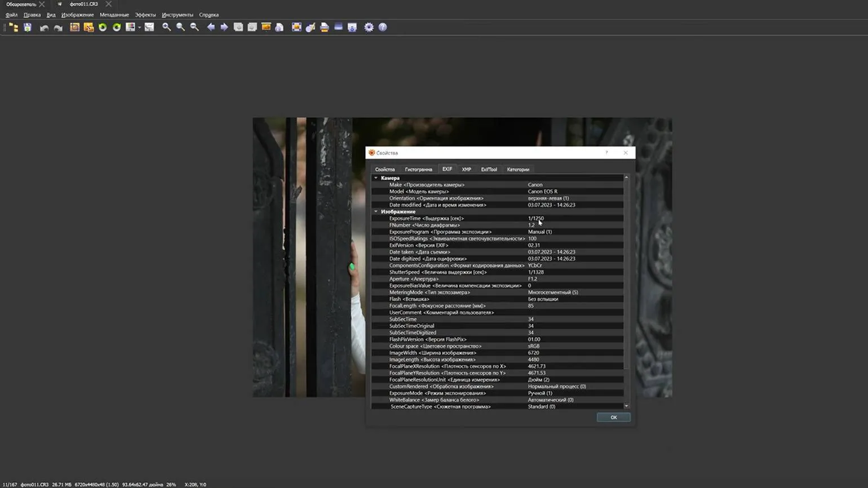Click the Save file toolbar icon
Image resolution: width=868 pixels, height=488 pixels.
[x=28, y=27]
